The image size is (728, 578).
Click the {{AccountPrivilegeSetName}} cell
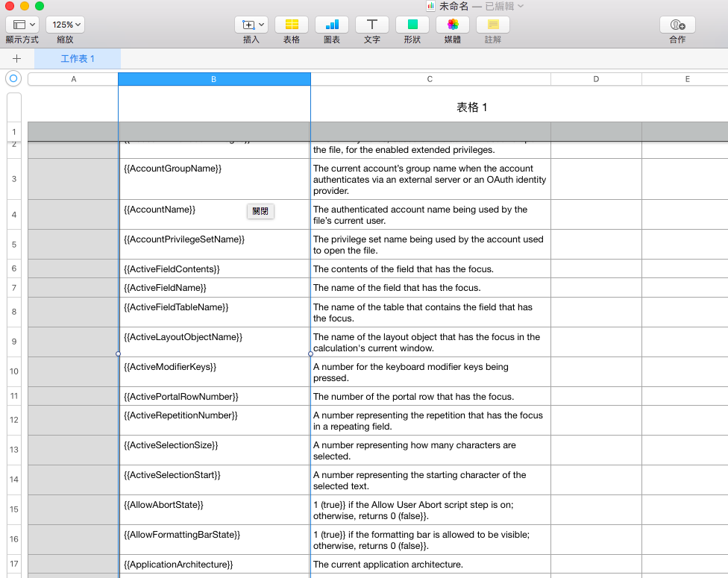215,244
